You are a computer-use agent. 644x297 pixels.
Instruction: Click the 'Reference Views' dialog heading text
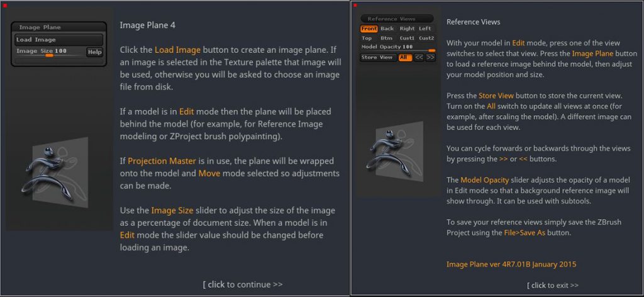tap(473, 22)
